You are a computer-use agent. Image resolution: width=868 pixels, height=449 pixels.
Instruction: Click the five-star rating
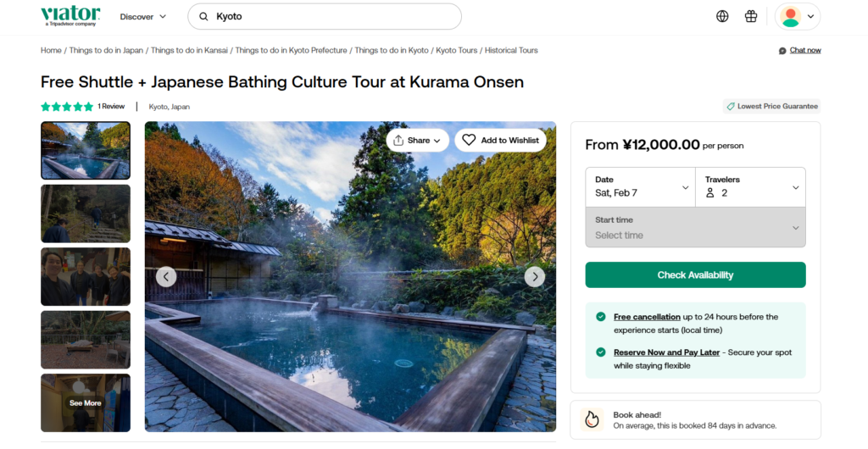coord(67,107)
